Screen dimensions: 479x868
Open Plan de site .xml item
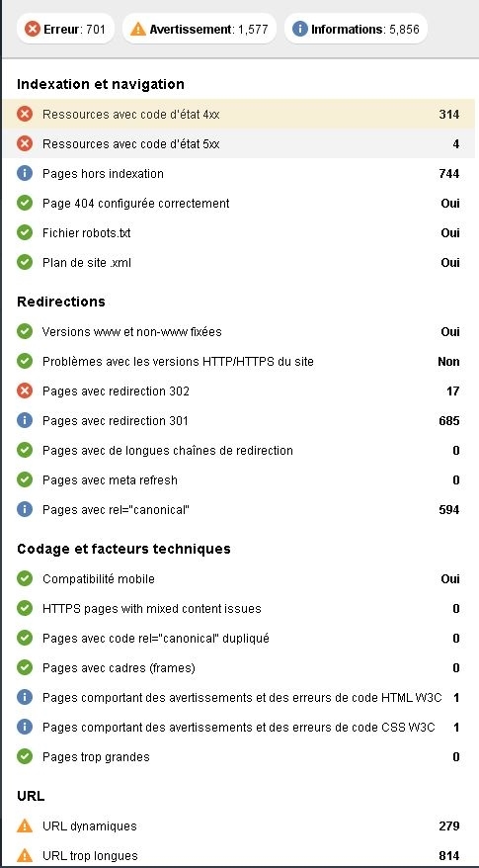(x=238, y=262)
